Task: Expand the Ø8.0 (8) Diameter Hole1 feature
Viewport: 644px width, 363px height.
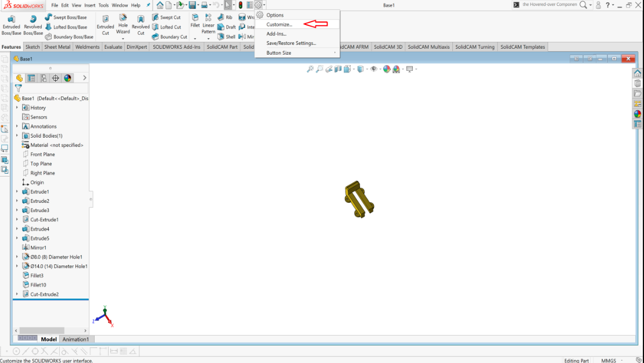Action: 17,257
